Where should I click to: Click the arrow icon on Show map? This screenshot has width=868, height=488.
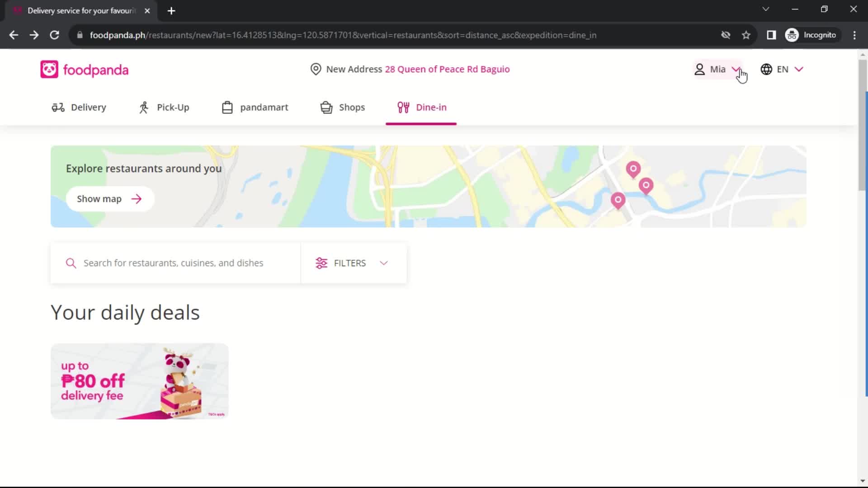(137, 199)
